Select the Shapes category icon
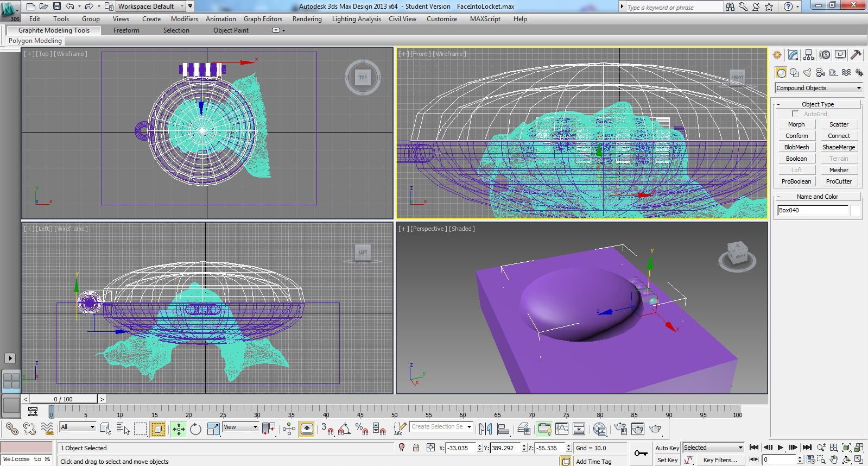This screenshot has height=466, width=868. [x=794, y=72]
